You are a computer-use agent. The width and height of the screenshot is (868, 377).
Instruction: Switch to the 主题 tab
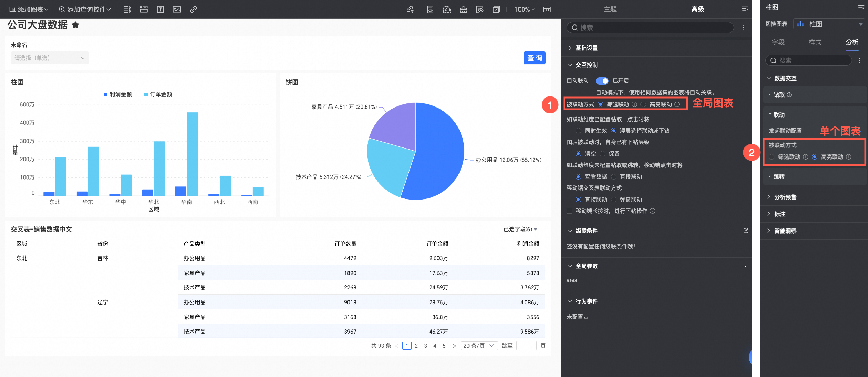[610, 9]
